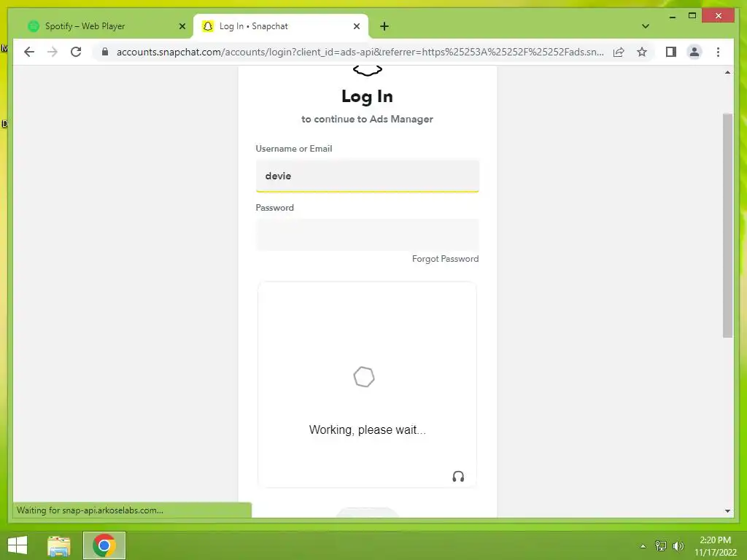This screenshot has width=747, height=560.
Task: Reload the Snapchat login page
Action: click(x=76, y=52)
